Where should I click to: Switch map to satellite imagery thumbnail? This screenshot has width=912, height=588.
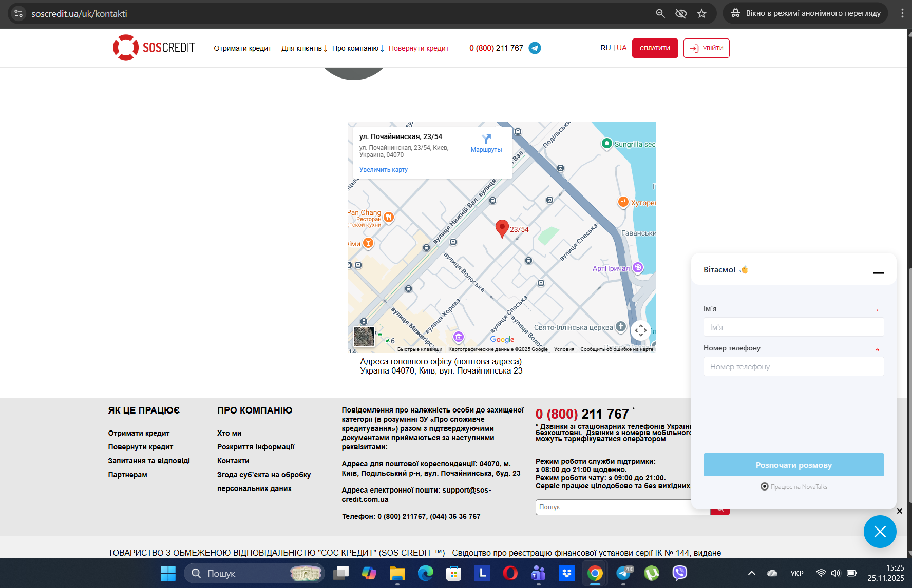click(364, 337)
